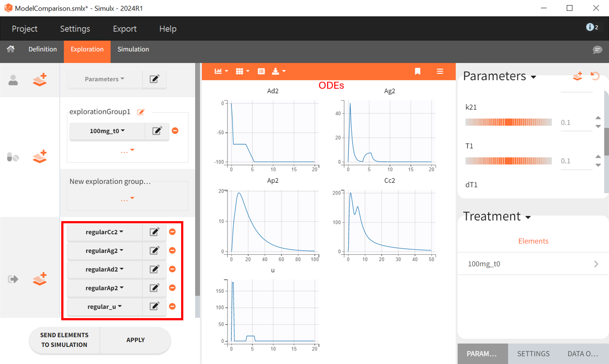Click the bookmark icon in plot toolbar
Screen dimensions: 609x364
click(x=418, y=71)
